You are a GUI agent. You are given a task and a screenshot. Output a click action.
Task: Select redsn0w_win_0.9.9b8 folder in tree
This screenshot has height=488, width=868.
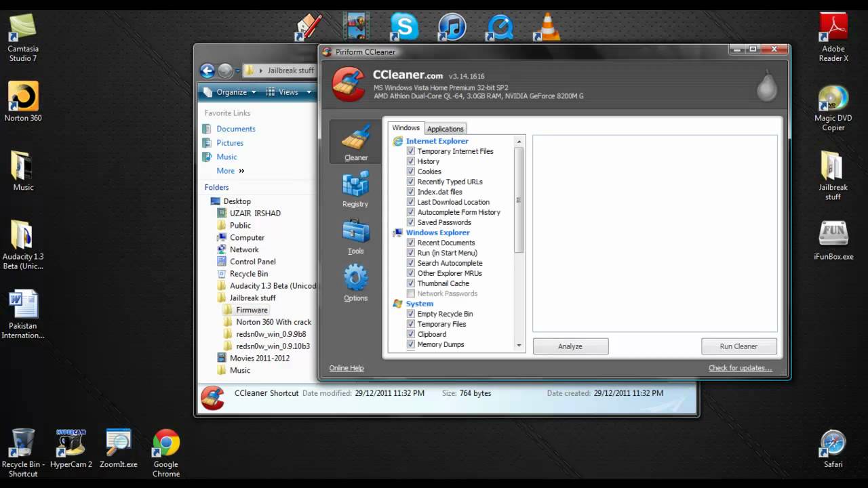(x=271, y=334)
